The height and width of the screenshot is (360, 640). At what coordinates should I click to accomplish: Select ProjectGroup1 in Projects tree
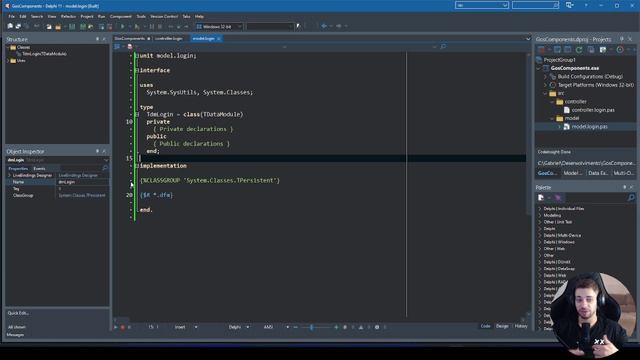pyautogui.click(x=560, y=60)
